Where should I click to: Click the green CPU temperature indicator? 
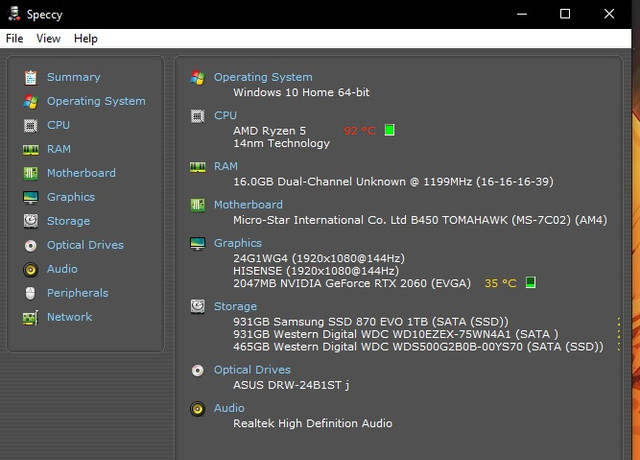click(389, 130)
